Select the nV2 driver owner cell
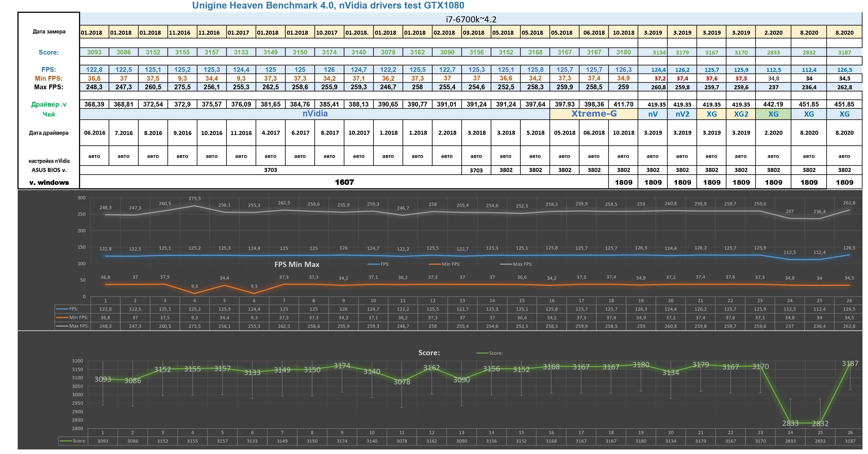Viewport: 868px width, 454px height. pos(682,114)
